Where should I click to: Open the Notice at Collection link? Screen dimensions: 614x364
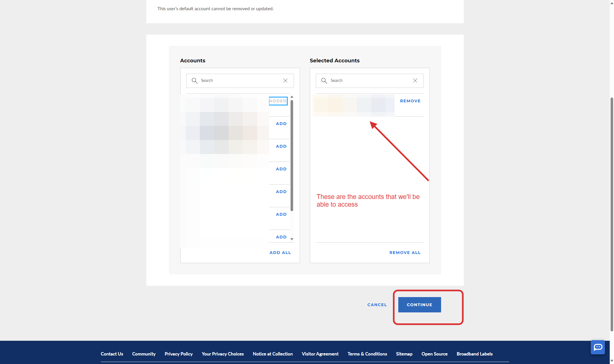coord(273,354)
